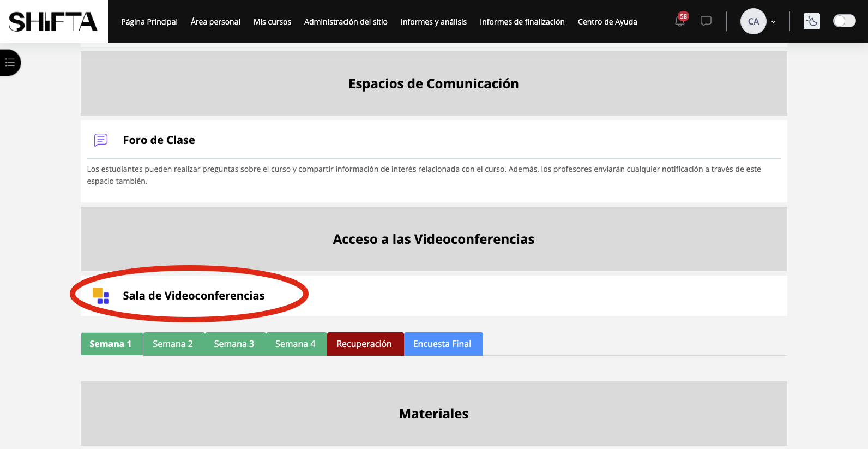Switch to the Semana 2 tab
The width and height of the screenshot is (868, 449).
click(173, 344)
